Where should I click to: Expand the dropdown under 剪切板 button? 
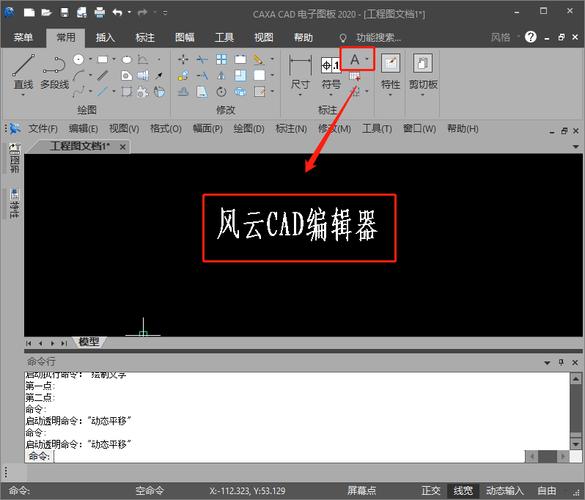(423, 95)
